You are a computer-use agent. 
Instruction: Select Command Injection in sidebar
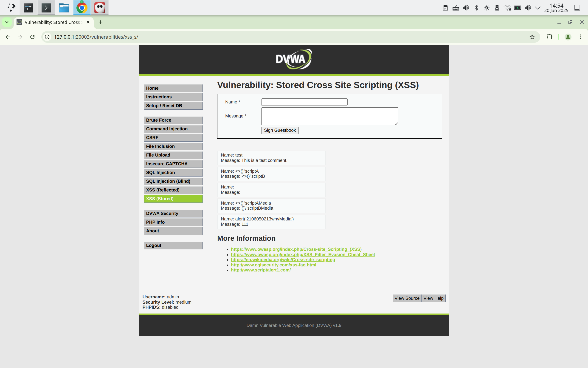coord(173,129)
